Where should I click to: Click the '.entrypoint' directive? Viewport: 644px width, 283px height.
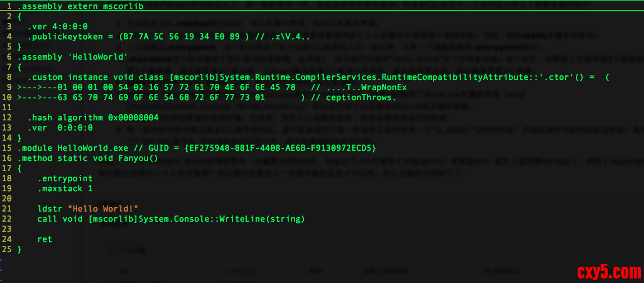(65, 178)
